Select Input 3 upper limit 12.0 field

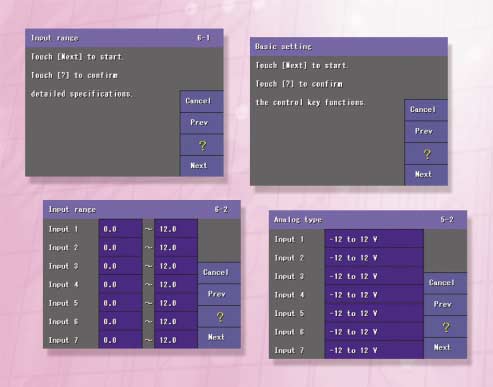tap(176, 266)
